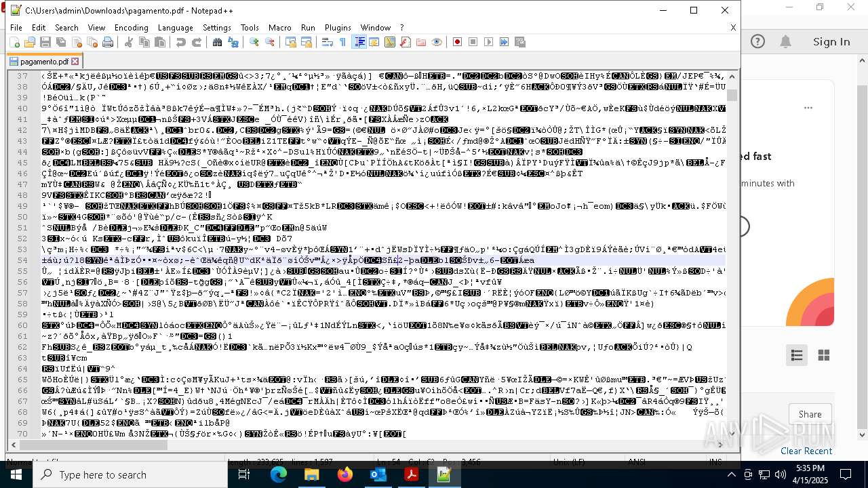
Task: Click the Cut scissors icon
Action: (129, 42)
